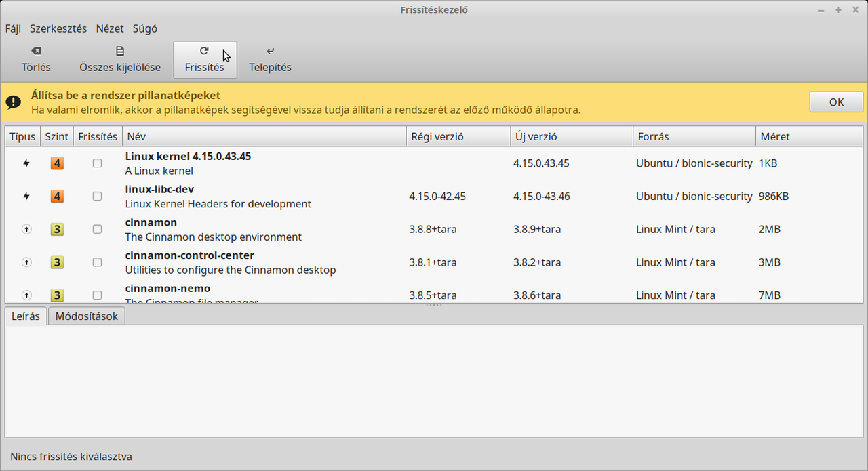Click the level 4 badge of the Linux kernel row
The width and height of the screenshot is (868, 471).
(x=57, y=163)
